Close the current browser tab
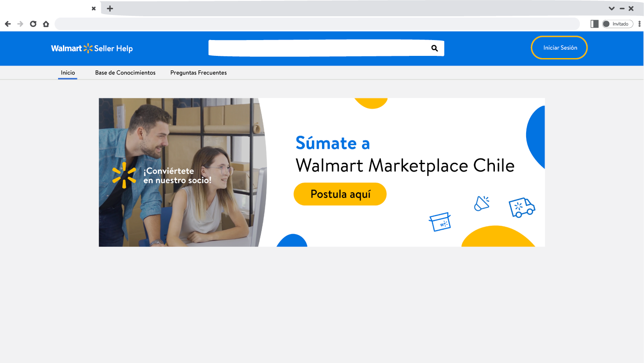 94,8
